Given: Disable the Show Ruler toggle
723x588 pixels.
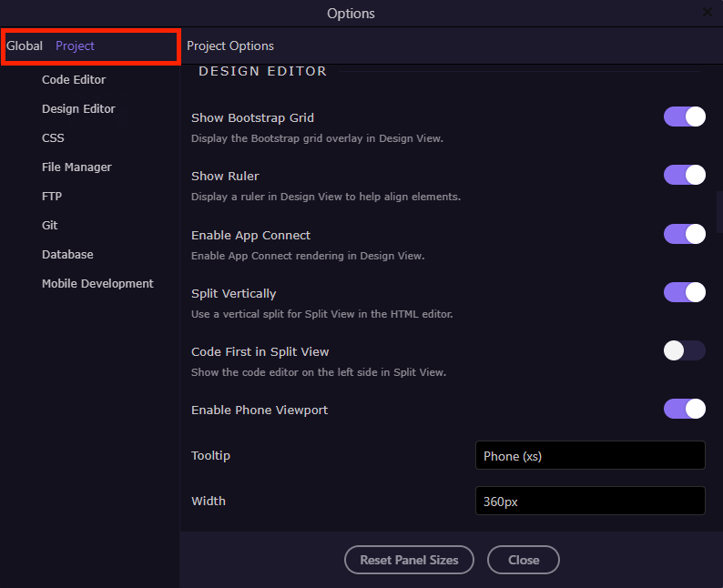Looking at the screenshot, I should point(685,175).
